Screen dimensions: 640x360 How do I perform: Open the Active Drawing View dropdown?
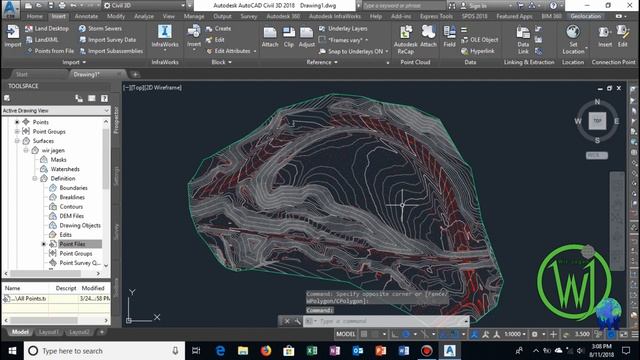point(56,111)
